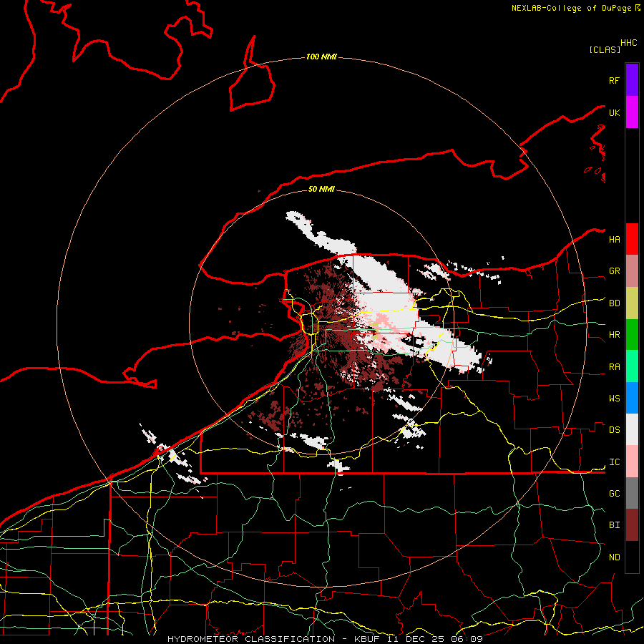
Task: Click the RA light green swatch
Action: point(632,366)
